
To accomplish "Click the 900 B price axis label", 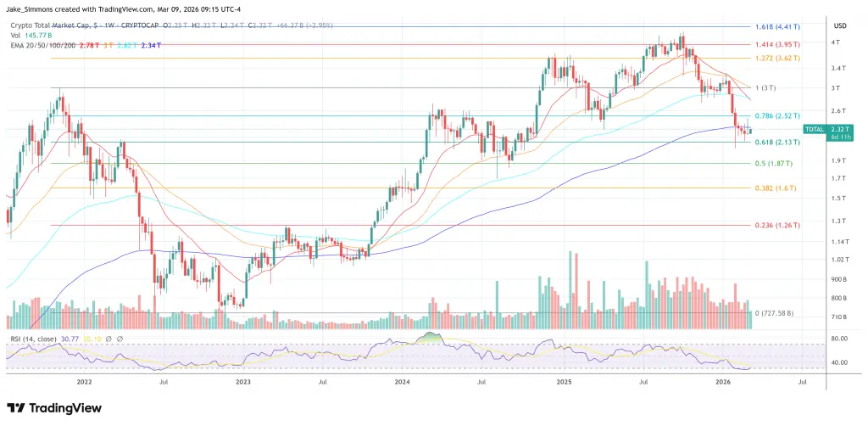I will coord(840,279).
